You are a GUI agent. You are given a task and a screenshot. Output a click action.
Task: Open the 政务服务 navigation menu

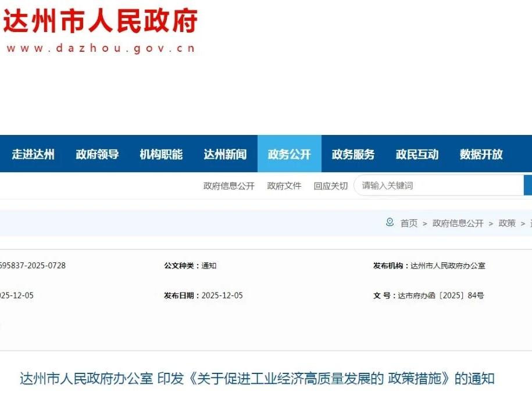point(353,154)
